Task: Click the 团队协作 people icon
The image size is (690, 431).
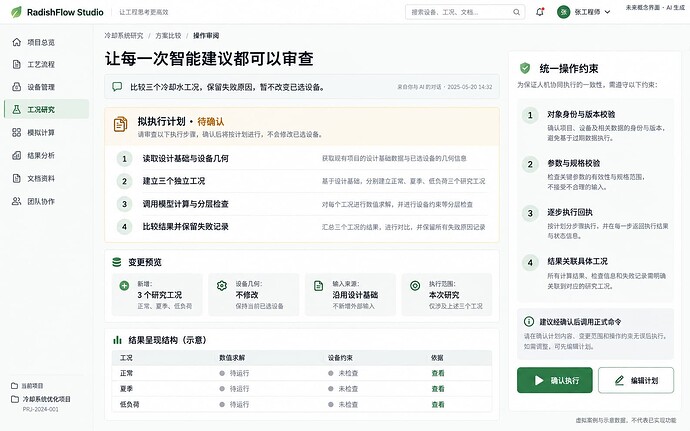Action: pos(17,201)
